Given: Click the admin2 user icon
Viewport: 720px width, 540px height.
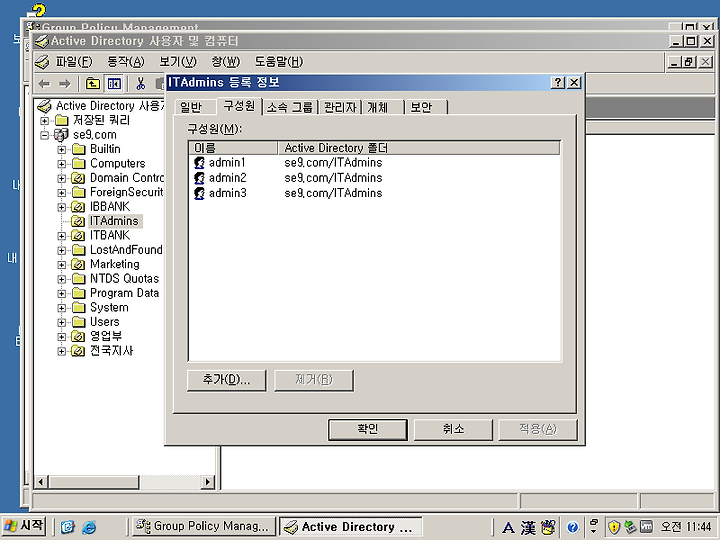Looking at the screenshot, I should click(199, 178).
